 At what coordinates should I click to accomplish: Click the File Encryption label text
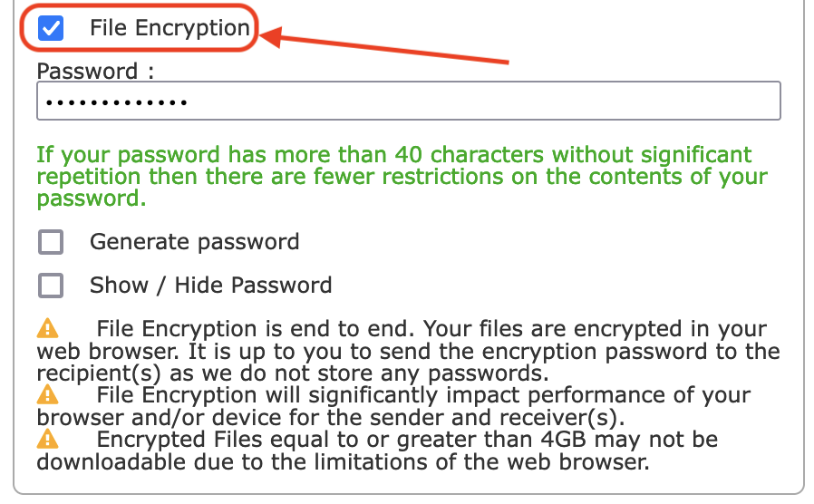click(x=169, y=28)
